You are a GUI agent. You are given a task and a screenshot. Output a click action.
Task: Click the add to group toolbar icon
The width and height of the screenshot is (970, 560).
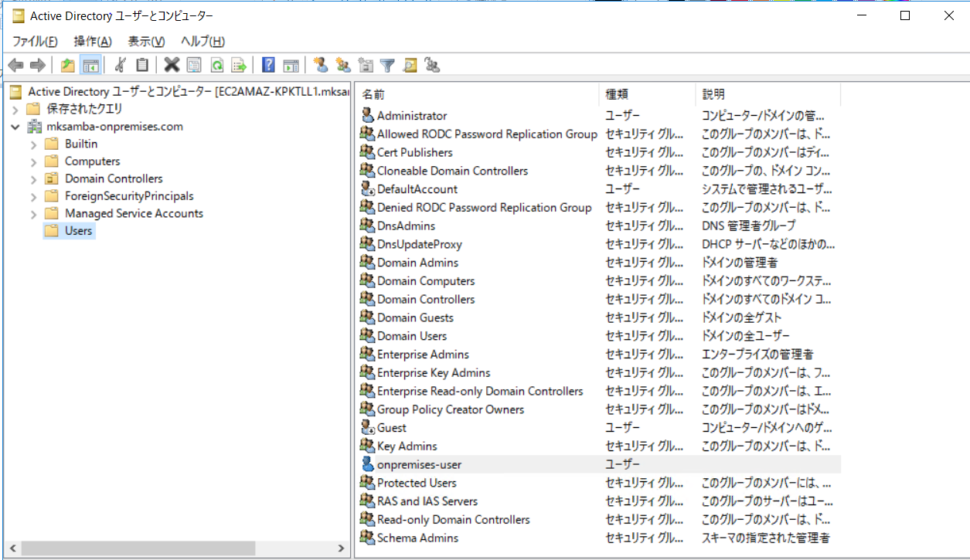(432, 65)
